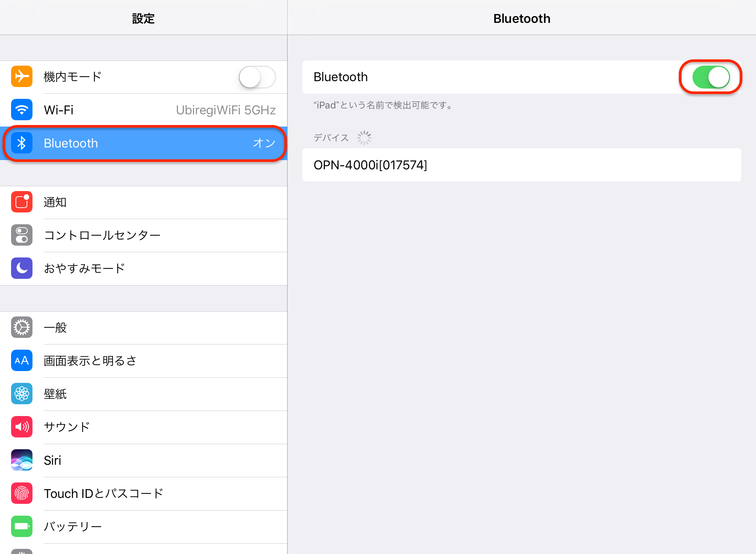Tap the Airplane mode orange icon
This screenshot has width=756, height=554.
click(x=22, y=77)
